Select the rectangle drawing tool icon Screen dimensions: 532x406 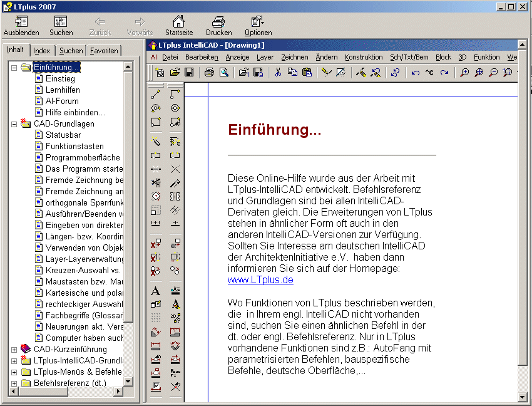click(156, 122)
